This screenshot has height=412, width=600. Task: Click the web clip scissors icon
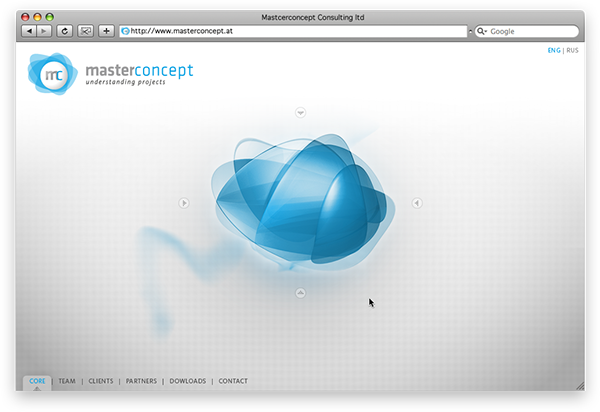click(x=86, y=31)
